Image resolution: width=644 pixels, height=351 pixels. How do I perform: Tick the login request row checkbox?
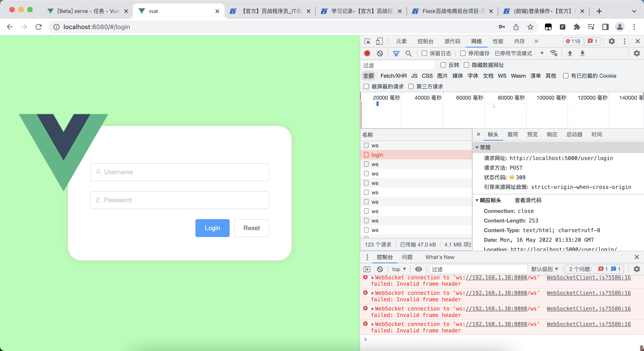366,155
